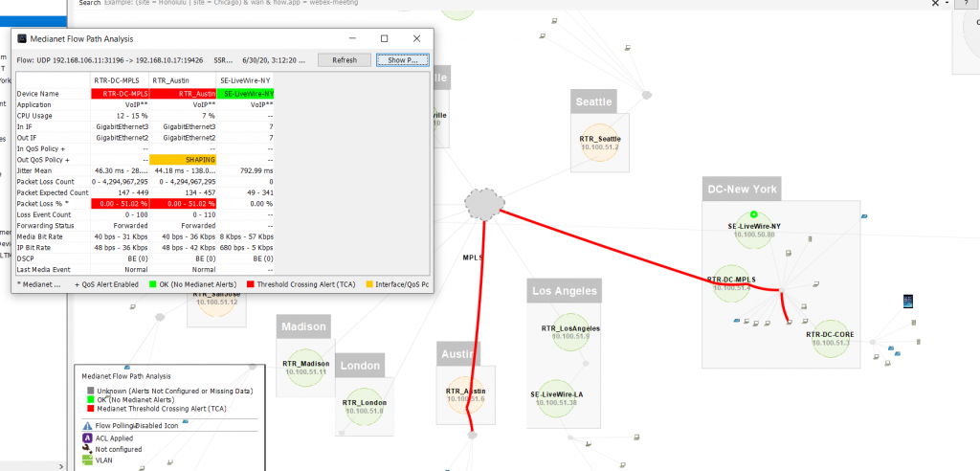Click the CPU Usage row label
This screenshot has width=980, height=471.
click(x=34, y=116)
